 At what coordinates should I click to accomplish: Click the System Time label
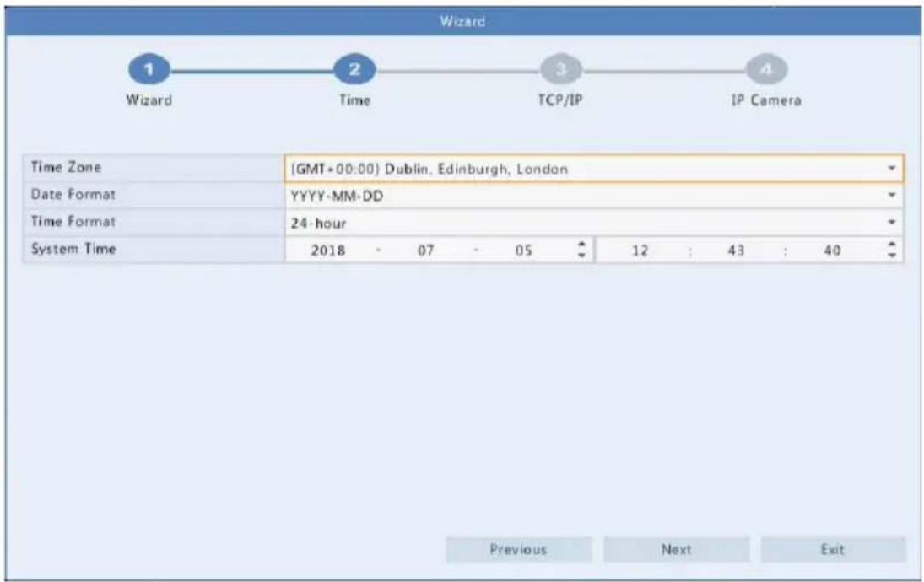(73, 249)
